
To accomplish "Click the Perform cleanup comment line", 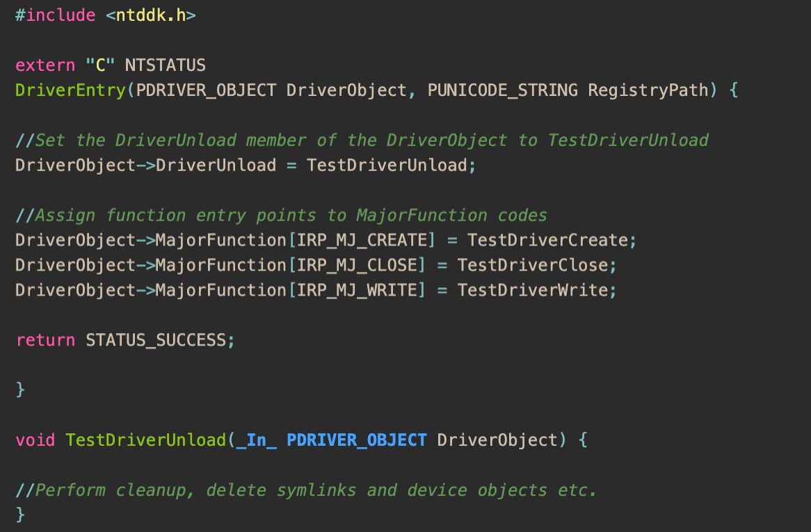I will pos(306,490).
